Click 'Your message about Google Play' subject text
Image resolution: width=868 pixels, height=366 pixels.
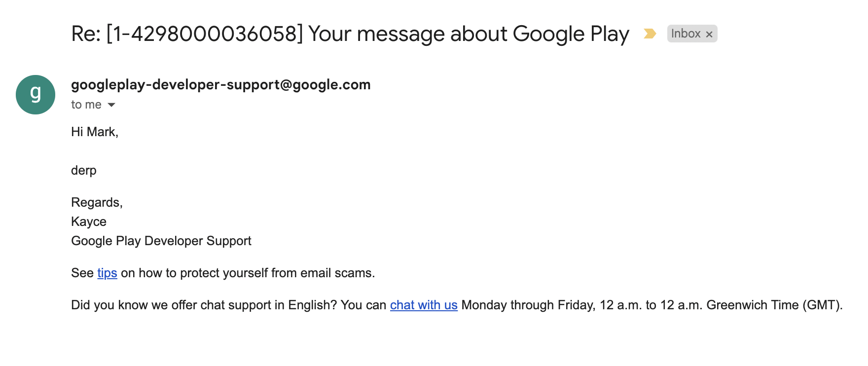(x=469, y=34)
